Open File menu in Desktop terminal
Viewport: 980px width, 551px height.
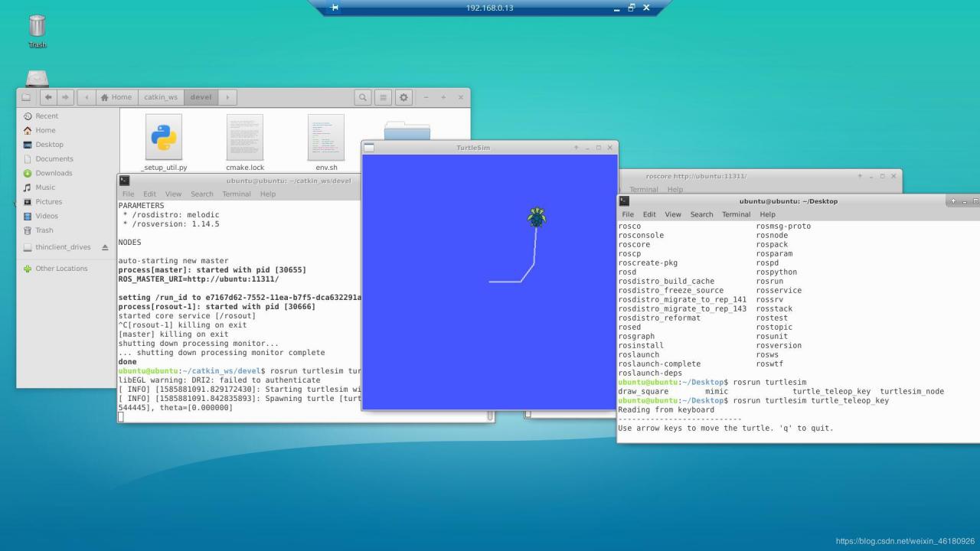(x=628, y=214)
